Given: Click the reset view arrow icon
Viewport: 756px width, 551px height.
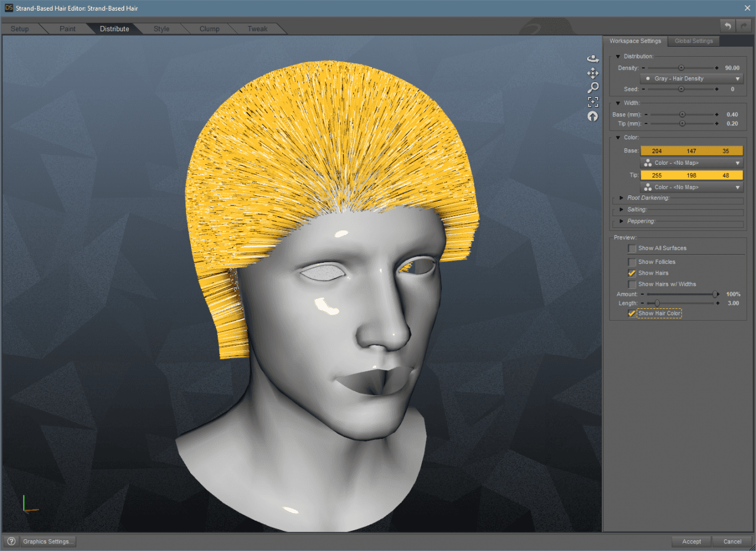Looking at the screenshot, I should point(592,116).
